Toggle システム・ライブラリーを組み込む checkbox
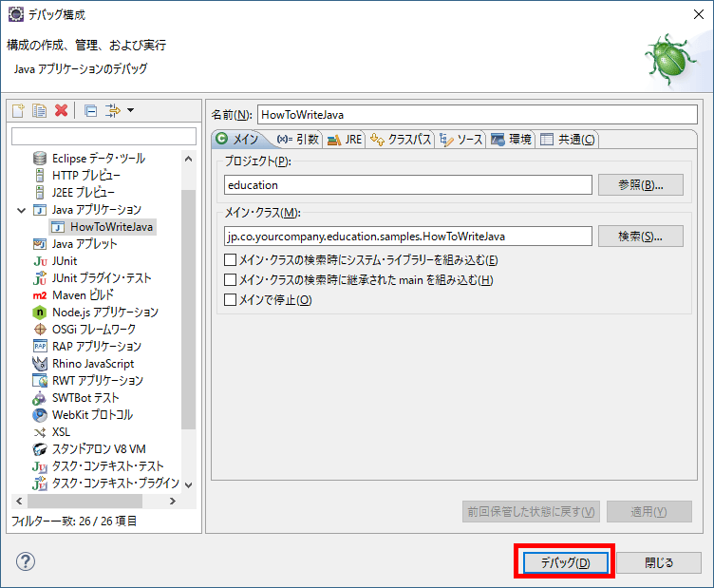 [231, 260]
